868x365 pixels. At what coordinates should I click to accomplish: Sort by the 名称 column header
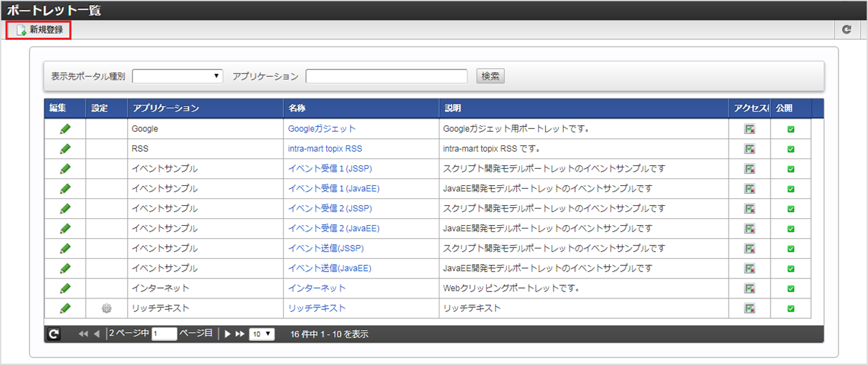click(x=361, y=108)
